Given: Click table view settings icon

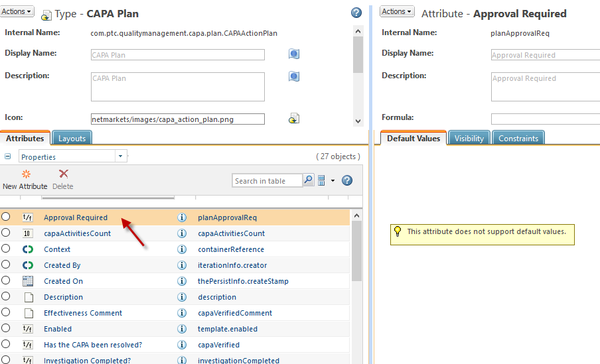Looking at the screenshot, I should [321, 180].
